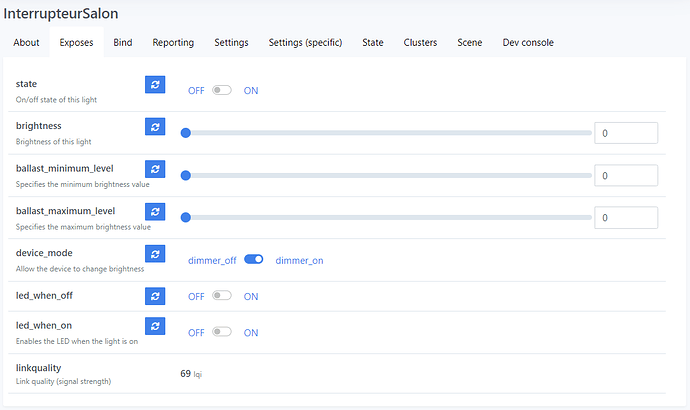The image size is (690, 410).
Task: Refresh ballast_minimum_level reading
Action: 155,169
